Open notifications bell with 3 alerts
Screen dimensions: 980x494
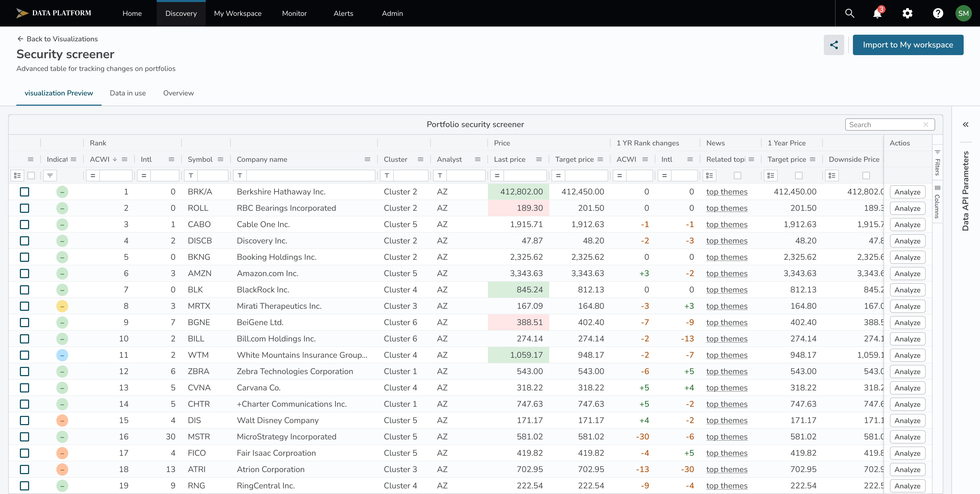[x=878, y=13]
